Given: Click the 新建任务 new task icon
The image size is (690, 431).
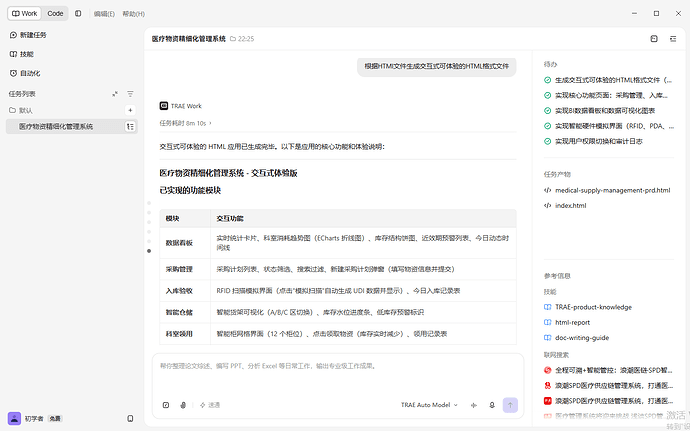Looking at the screenshot, I should pos(13,35).
